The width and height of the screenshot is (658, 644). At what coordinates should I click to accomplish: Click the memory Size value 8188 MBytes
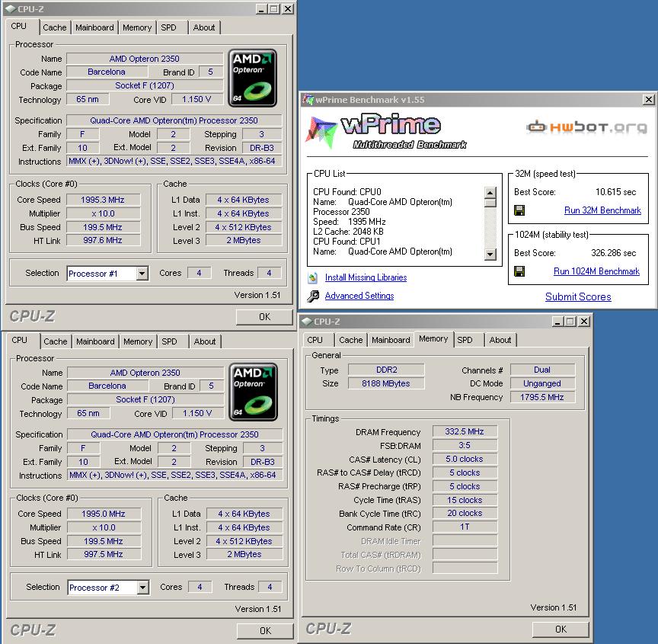tap(386, 383)
